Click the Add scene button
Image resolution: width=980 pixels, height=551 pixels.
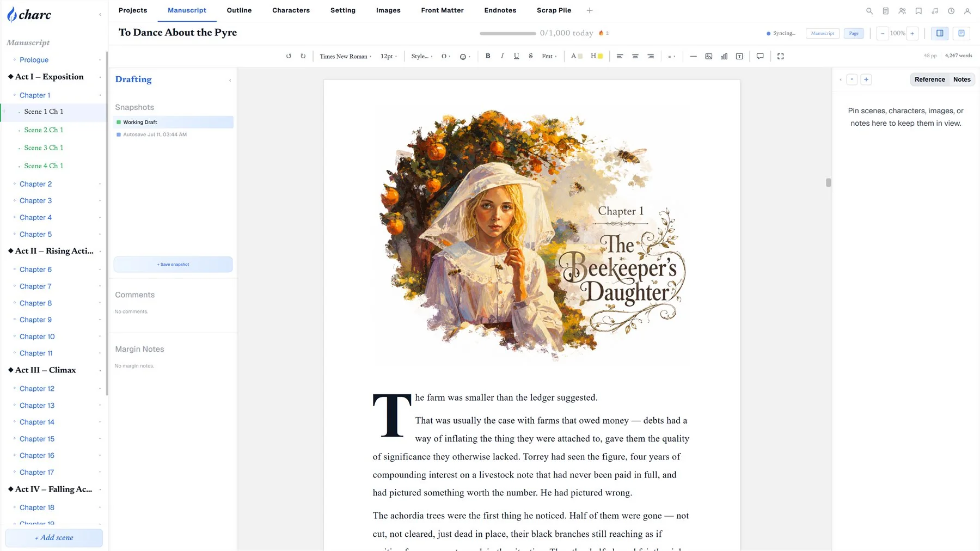tap(54, 538)
